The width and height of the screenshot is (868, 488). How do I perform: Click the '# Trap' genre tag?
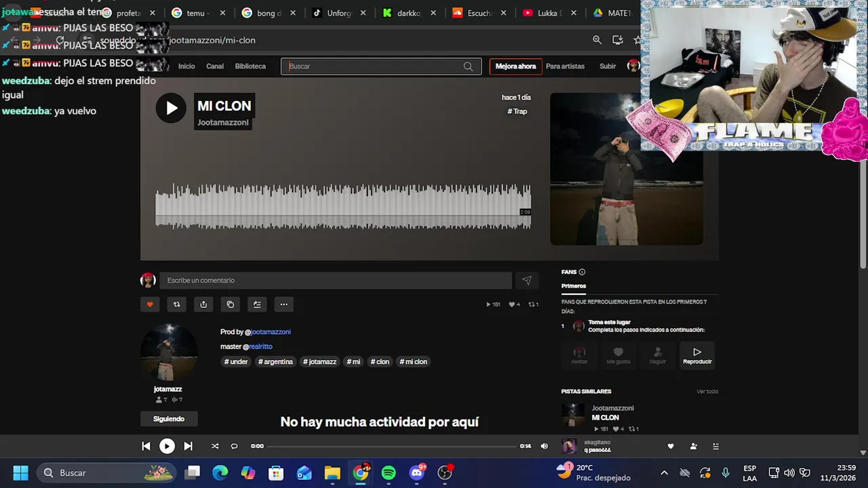click(x=517, y=111)
